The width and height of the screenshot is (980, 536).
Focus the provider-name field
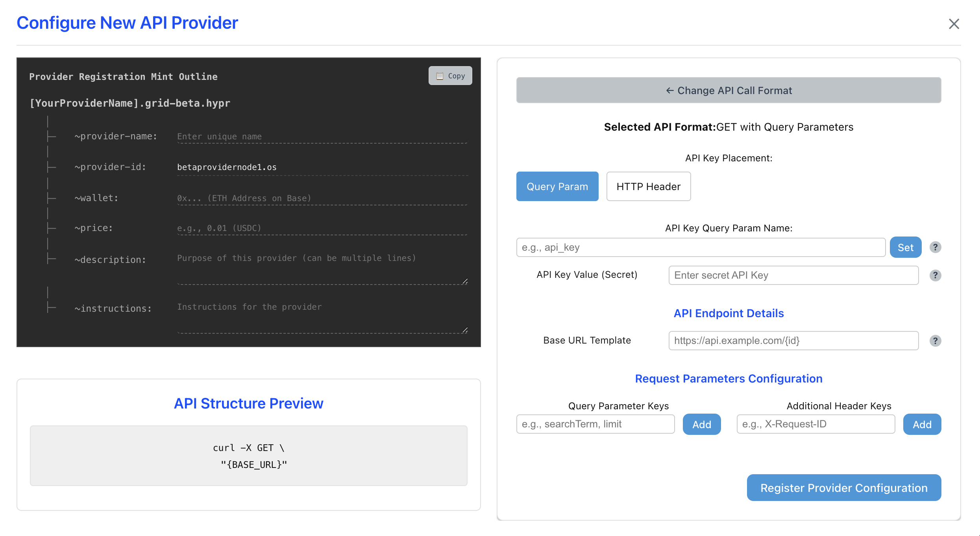[322, 137]
